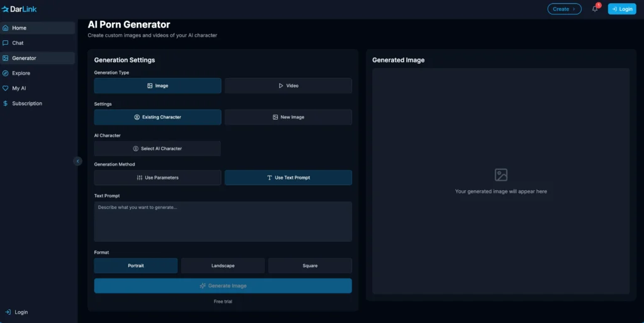Open My AI in the sidebar
Image resolution: width=644 pixels, height=323 pixels.
pyautogui.click(x=37, y=88)
